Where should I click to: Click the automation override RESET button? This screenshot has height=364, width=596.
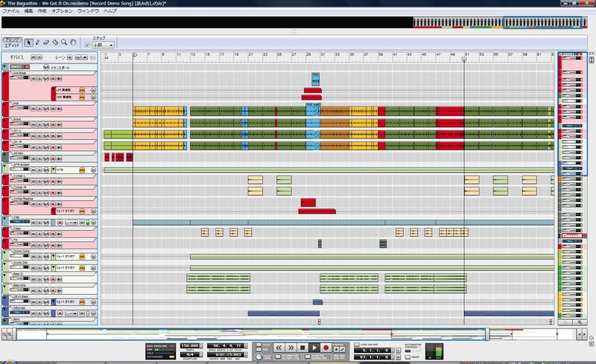coord(408,357)
